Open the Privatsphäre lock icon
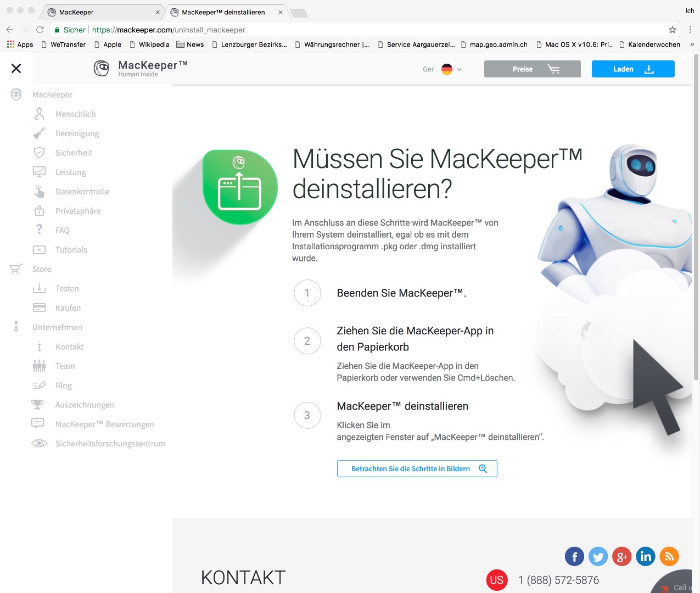Viewport: 700px width, 593px height. click(x=39, y=210)
